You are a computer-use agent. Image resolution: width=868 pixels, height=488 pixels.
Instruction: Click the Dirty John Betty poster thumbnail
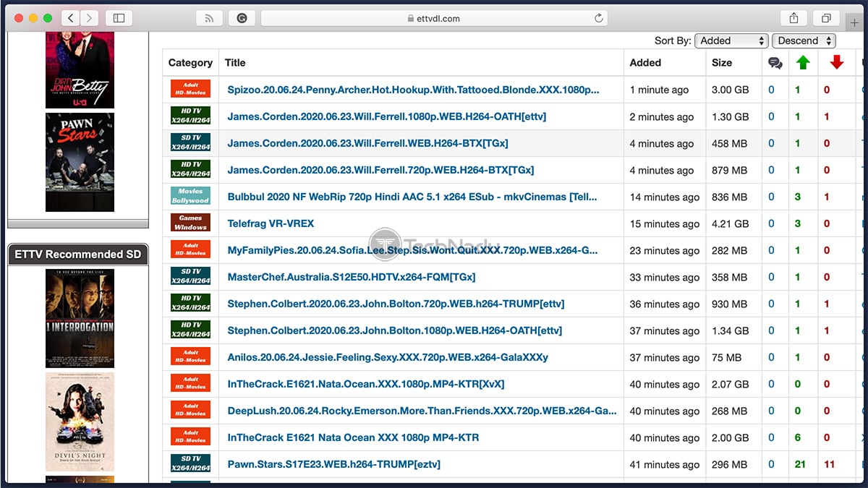[80, 70]
